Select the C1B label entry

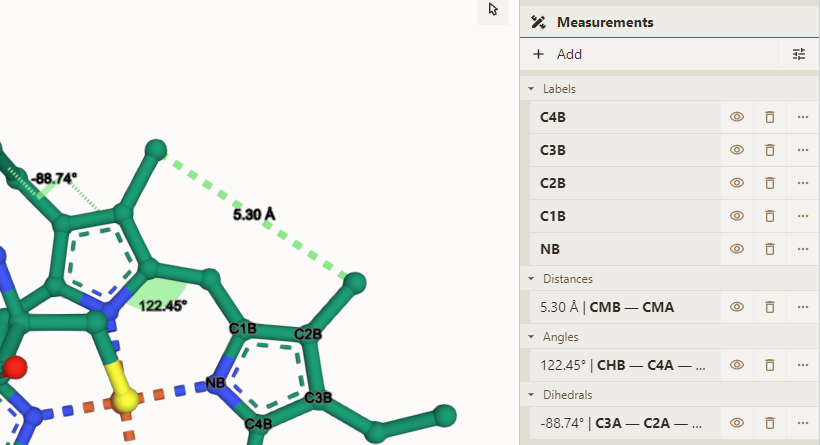point(620,215)
